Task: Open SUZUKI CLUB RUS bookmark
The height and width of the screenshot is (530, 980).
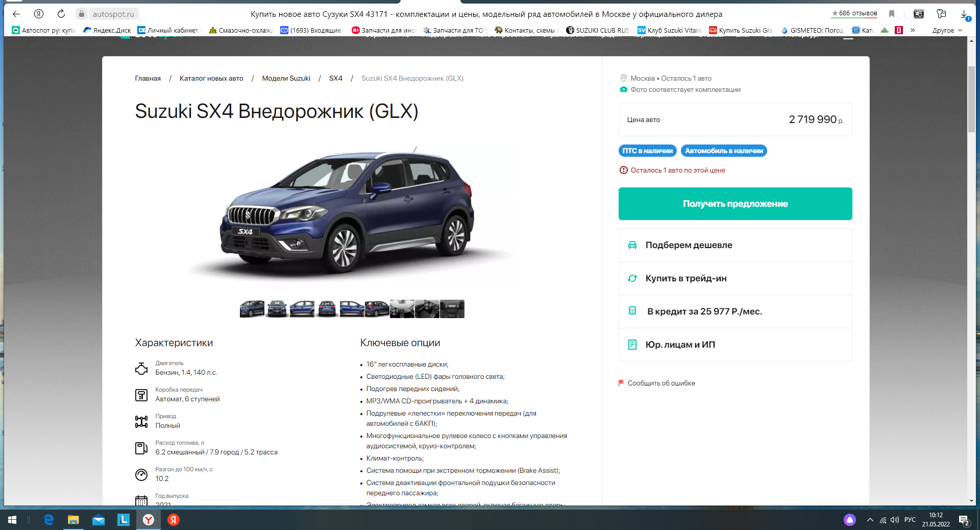Action: (x=598, y=30)
